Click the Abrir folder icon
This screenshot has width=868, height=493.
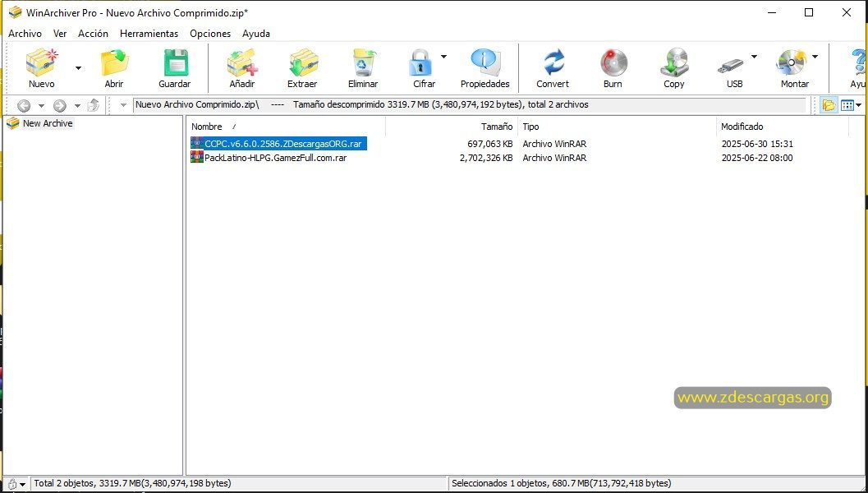coord(114,62)
